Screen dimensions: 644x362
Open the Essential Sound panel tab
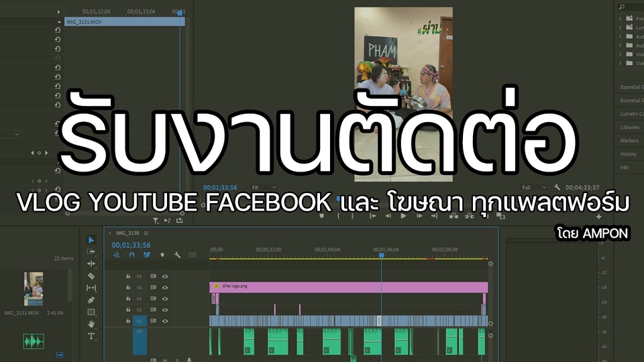631,101
